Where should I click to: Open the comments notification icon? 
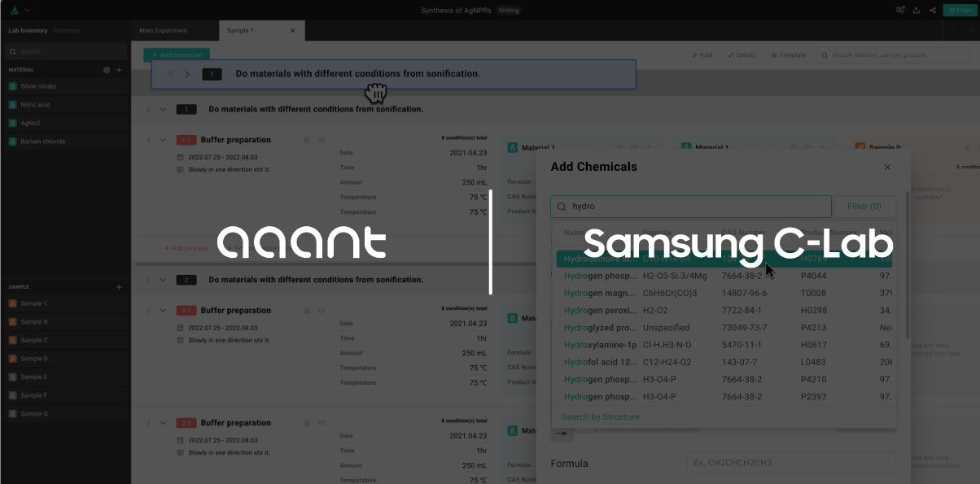900,10
